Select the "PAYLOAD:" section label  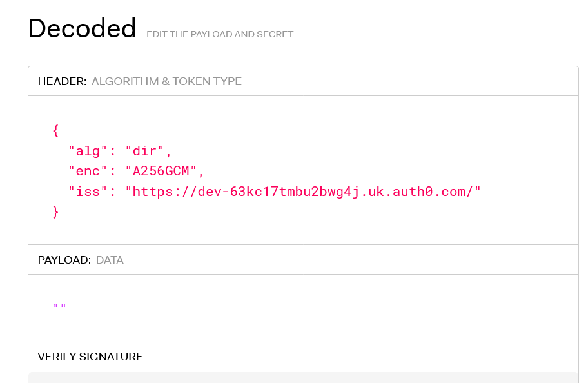[x=64, y=260]
